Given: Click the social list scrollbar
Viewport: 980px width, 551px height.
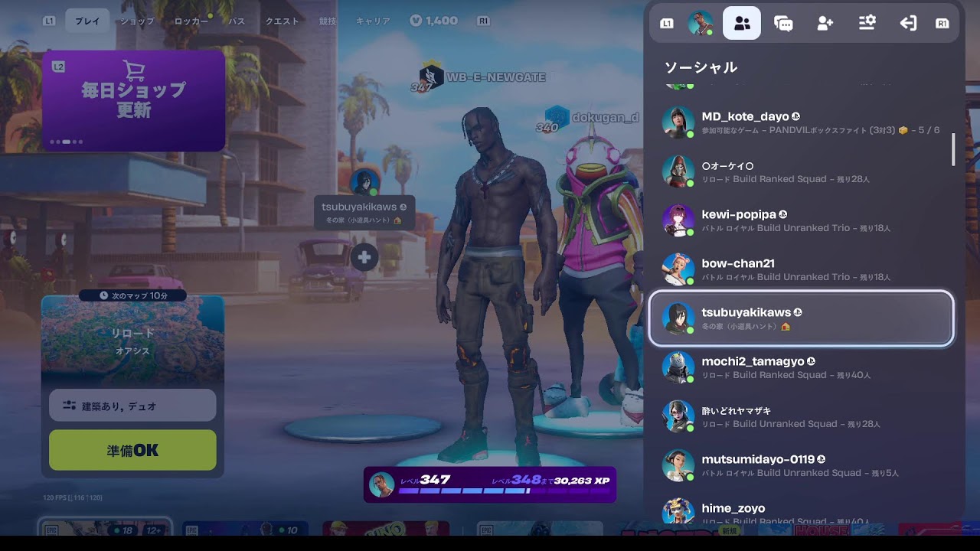Looking at the screenshot, I should (x=953, y=148).
